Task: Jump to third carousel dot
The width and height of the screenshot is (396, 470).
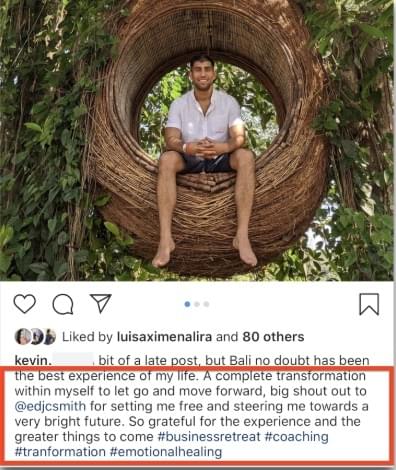Action: [x=206, y=304]
